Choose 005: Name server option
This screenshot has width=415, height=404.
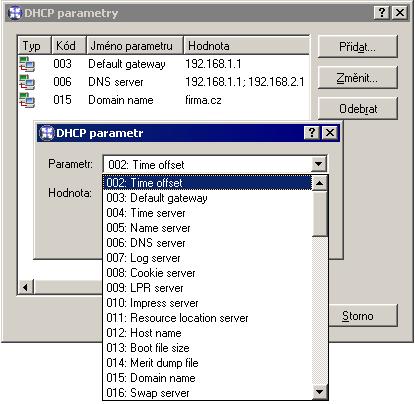tap(207, 228)
